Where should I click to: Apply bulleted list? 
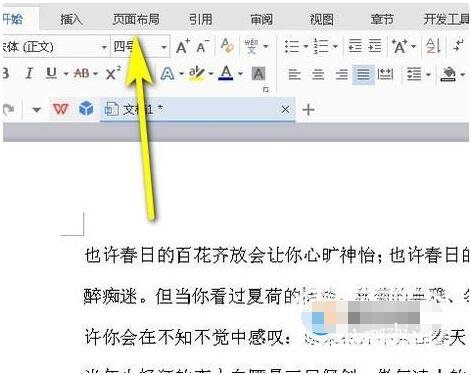292,46
